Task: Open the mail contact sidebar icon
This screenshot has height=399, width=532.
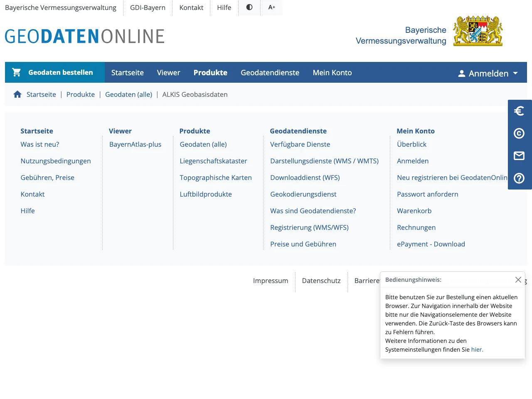Action: 519,156
